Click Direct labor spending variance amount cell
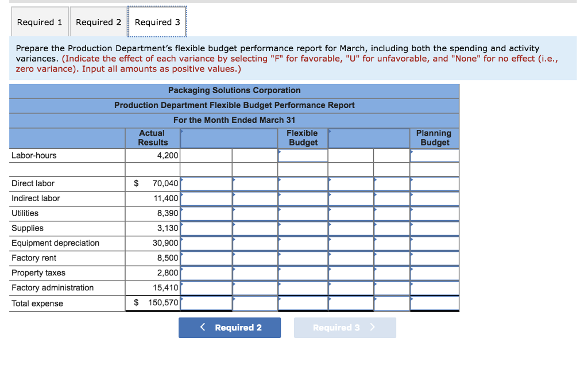This screenshot has width=588, height=365. tap(206, 183)
